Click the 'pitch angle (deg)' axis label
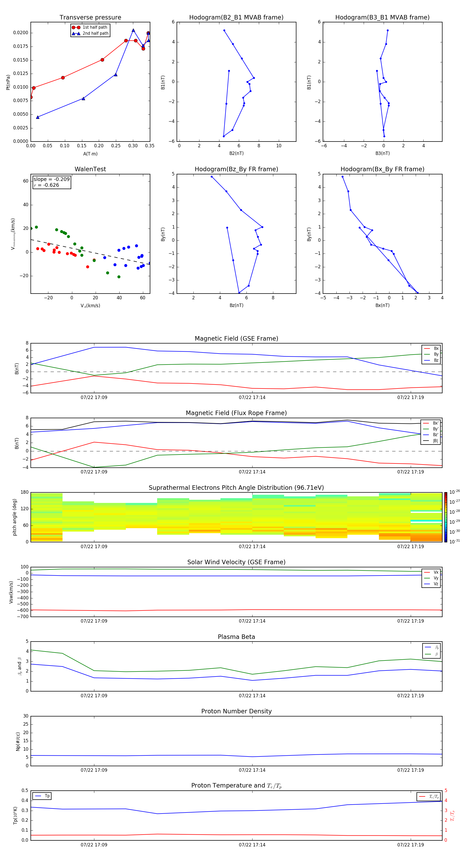 14,517
